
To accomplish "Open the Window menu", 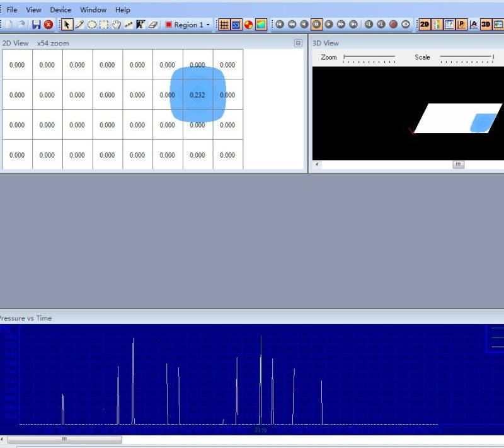I will [93, 9].
